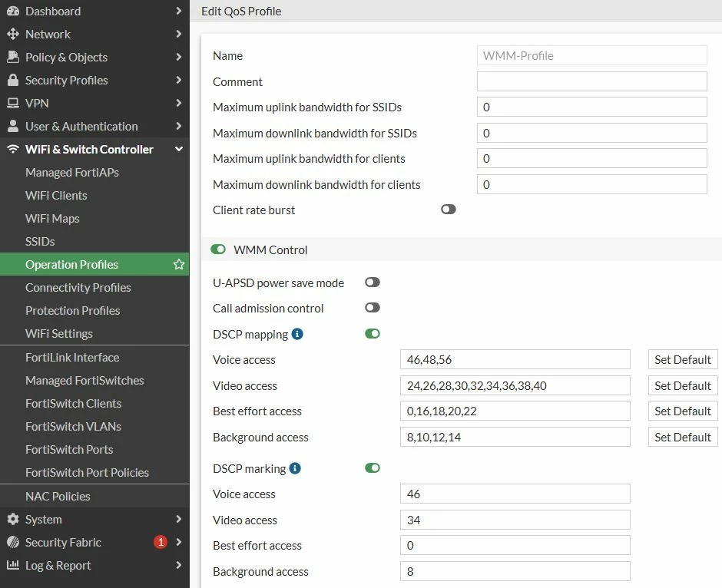Set Default for Background access mapping

[x=683, y=437]
